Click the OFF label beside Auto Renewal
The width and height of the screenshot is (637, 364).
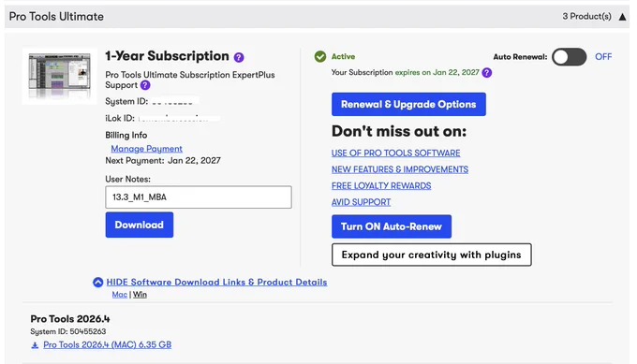tap(603, 57)
